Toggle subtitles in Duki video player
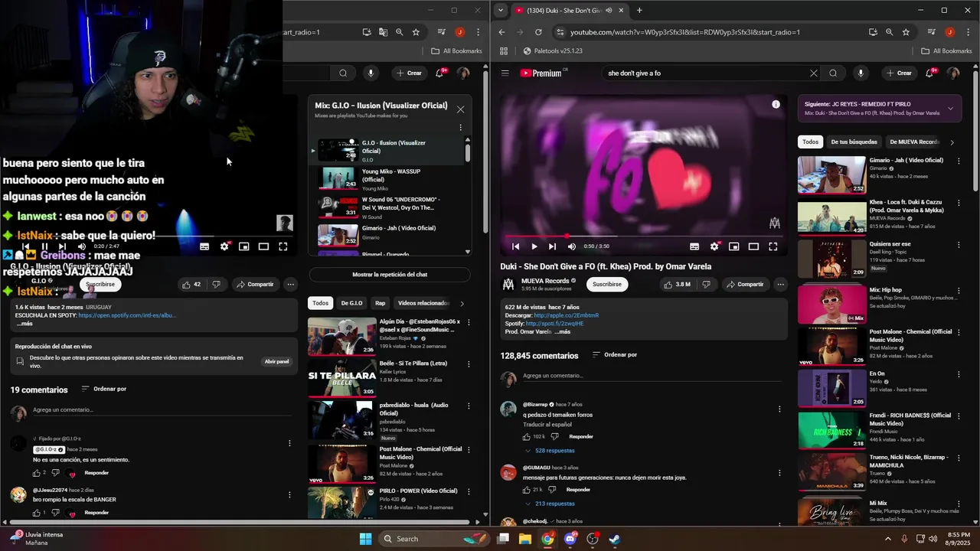The image size is (980, 551). pyautogui.click(x=694, y=246)
